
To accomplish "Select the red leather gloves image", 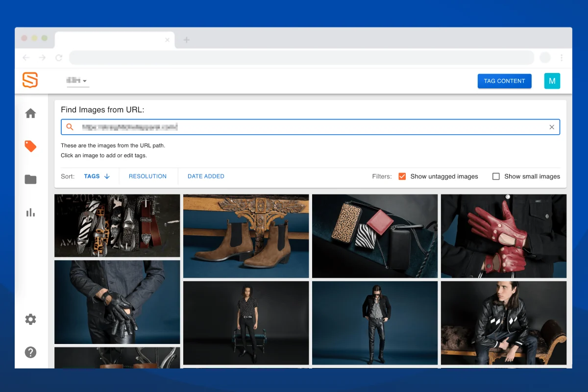I will (x=503, y=236).
